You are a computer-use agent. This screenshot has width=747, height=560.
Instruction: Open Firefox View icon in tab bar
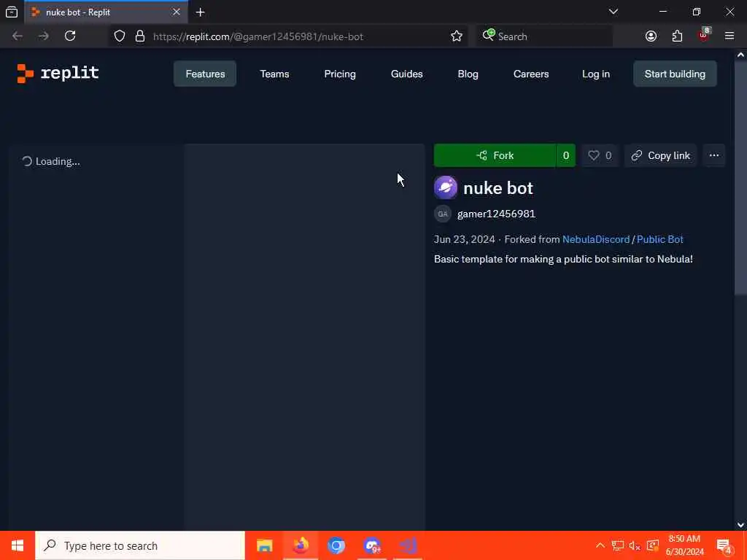(12, 12)
